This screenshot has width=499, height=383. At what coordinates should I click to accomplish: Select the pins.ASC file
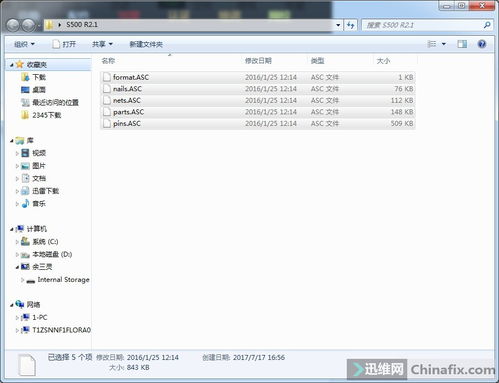(x=258, y=124)
